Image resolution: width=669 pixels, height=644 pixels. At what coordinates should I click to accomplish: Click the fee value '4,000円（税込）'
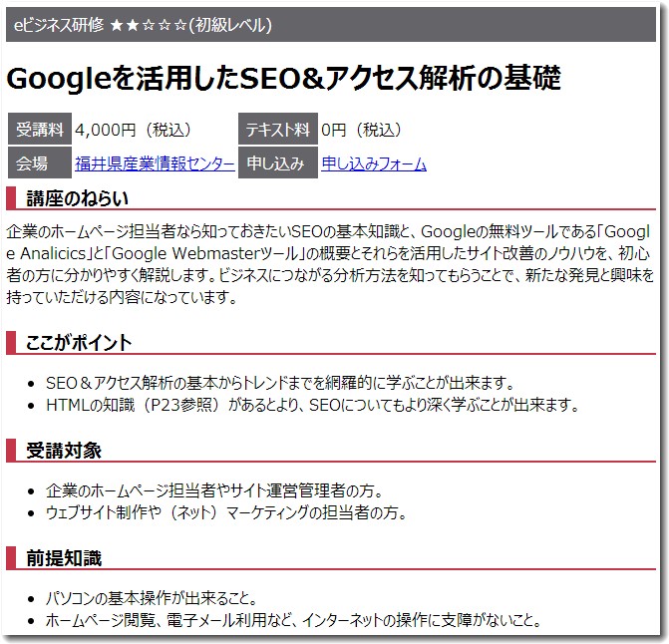pyautogui.click(x=134, y=130)
